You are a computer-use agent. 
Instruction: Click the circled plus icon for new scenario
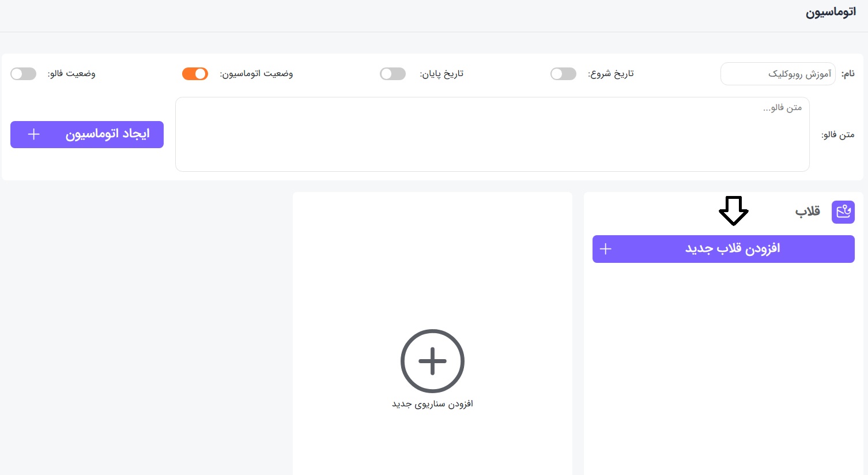(x=432, y=361)
